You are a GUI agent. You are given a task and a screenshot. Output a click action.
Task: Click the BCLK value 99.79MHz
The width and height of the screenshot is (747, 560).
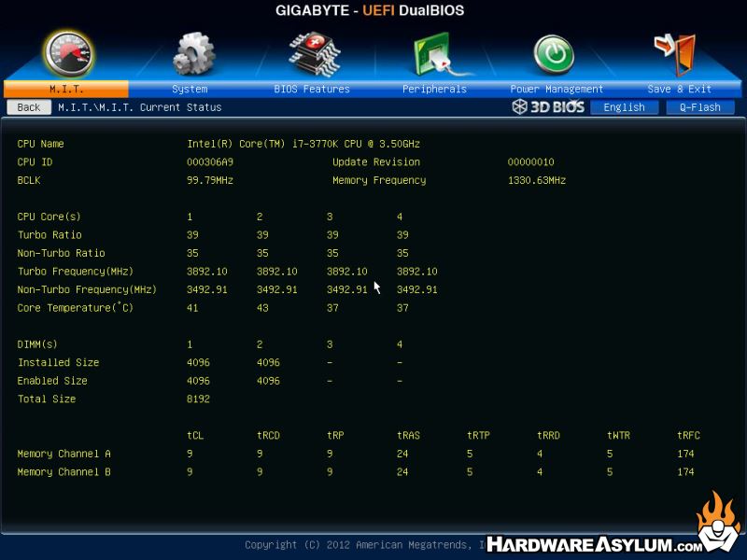coord(210,180)
